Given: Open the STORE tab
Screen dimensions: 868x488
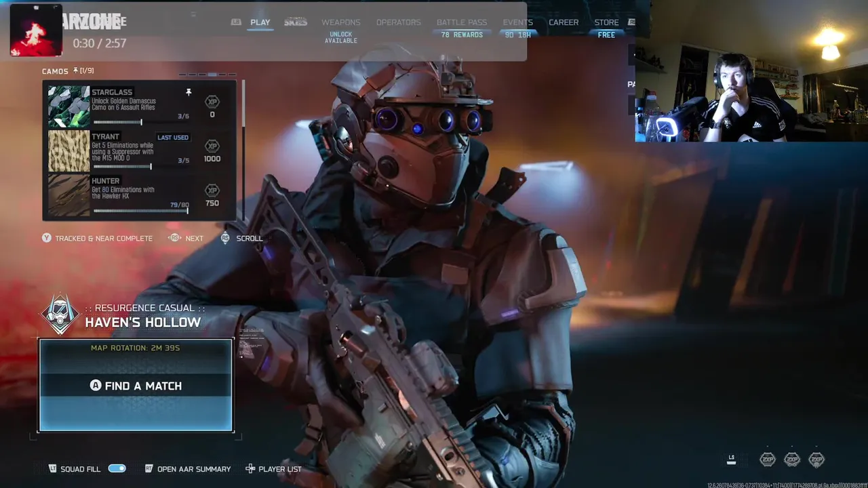Looking at the screenshot, I should [606, 22].
